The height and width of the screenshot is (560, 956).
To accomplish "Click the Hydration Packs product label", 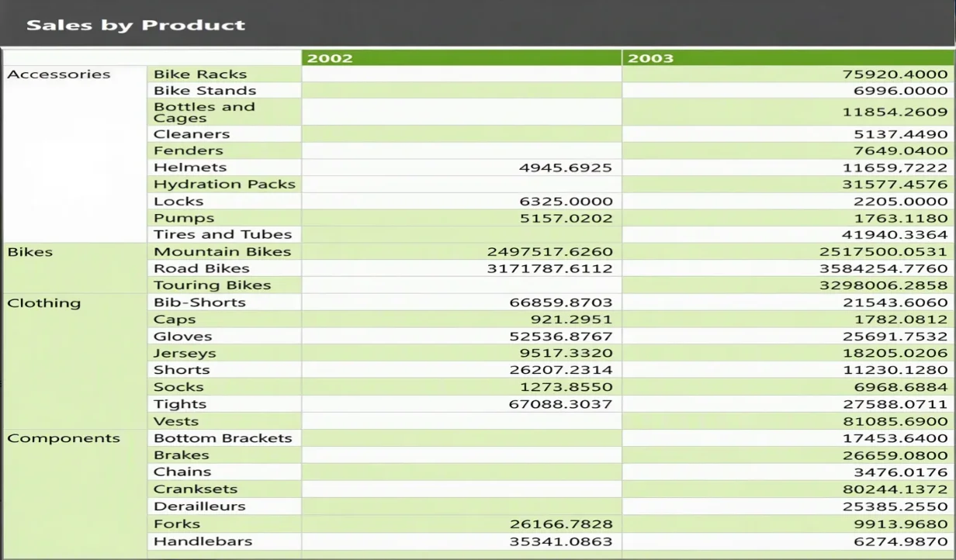I will [224, 185].
